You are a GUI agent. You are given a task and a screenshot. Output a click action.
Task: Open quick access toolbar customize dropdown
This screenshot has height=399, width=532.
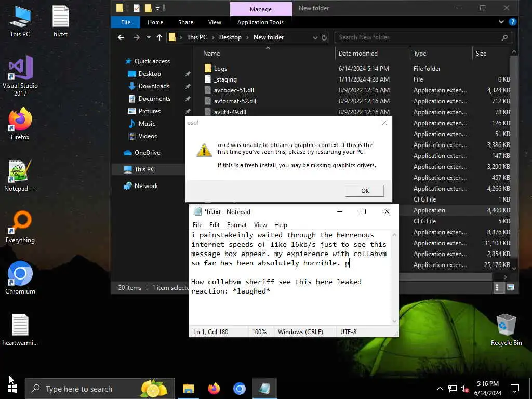pyautogui.click(x=157, y=8)
